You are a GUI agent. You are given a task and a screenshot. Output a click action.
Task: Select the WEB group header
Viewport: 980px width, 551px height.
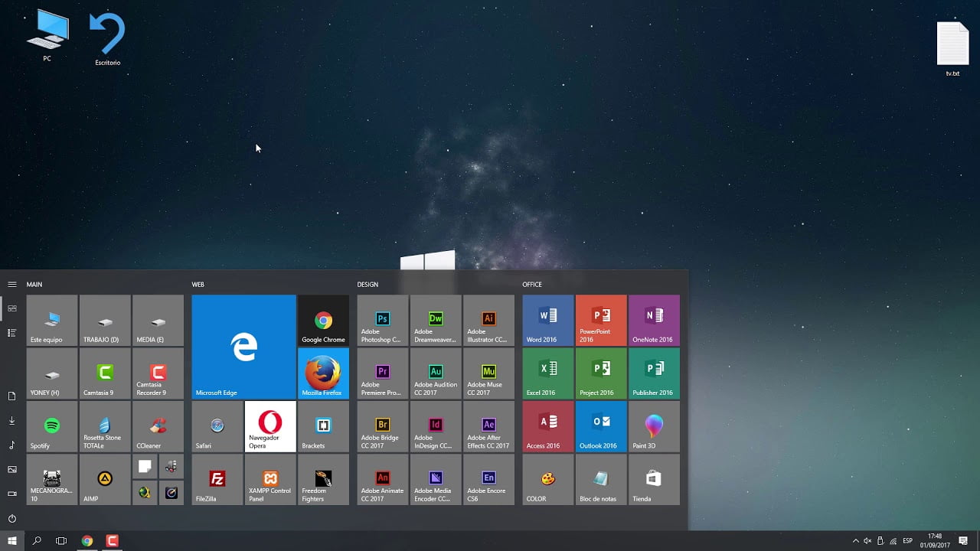tap(198, 285)
